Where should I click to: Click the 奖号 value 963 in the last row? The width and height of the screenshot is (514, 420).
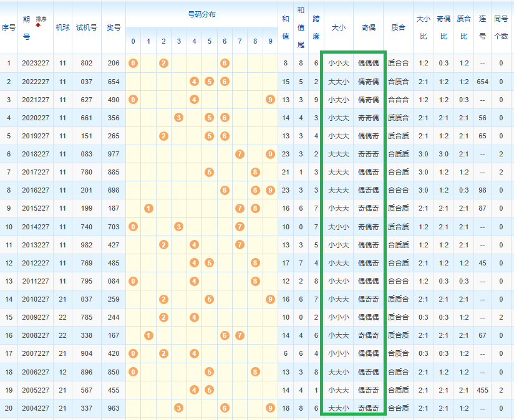[x=113, y=408]
